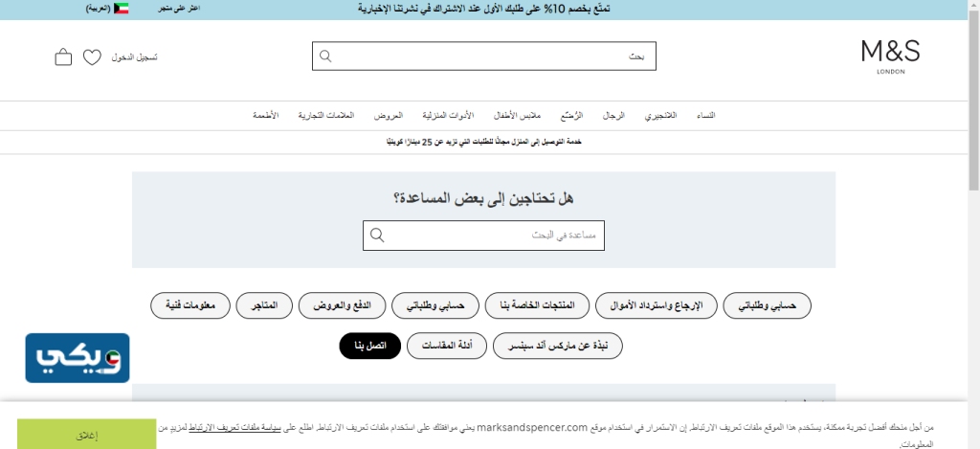980x449 pixels.
Task: Select the الرجال menu item
Action: (613, 115)
